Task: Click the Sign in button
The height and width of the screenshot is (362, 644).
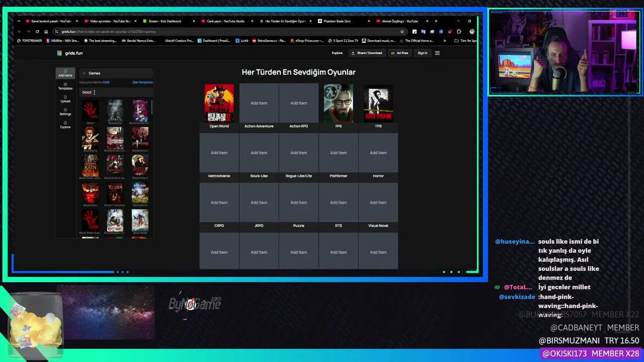Action: [423, 53]
